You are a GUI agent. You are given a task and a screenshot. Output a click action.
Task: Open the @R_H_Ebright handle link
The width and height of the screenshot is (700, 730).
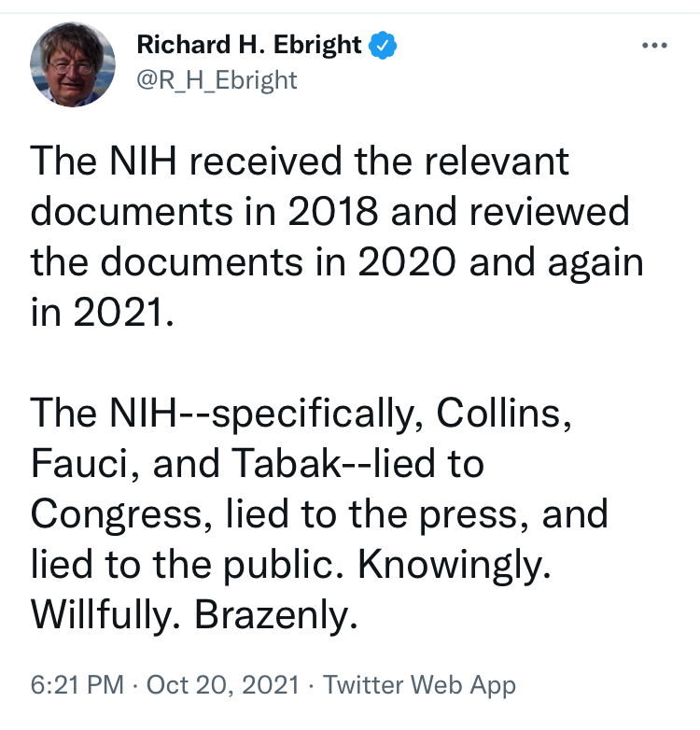217,80
